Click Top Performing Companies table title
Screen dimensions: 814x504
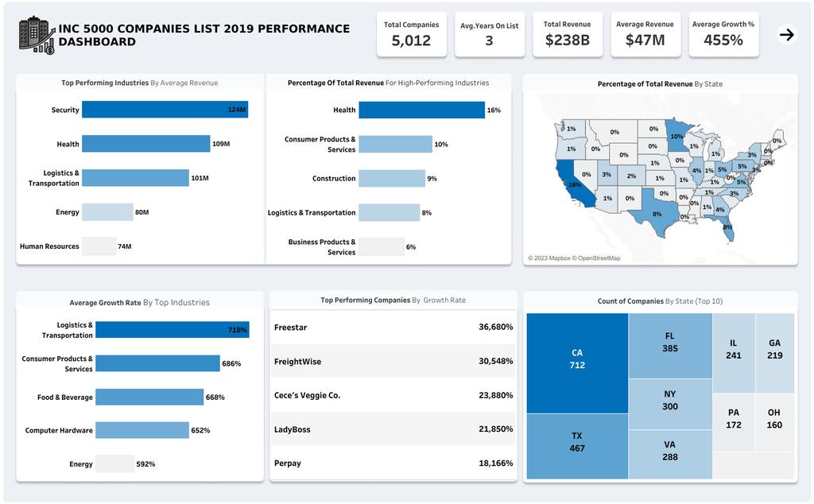tap(393, 300)
